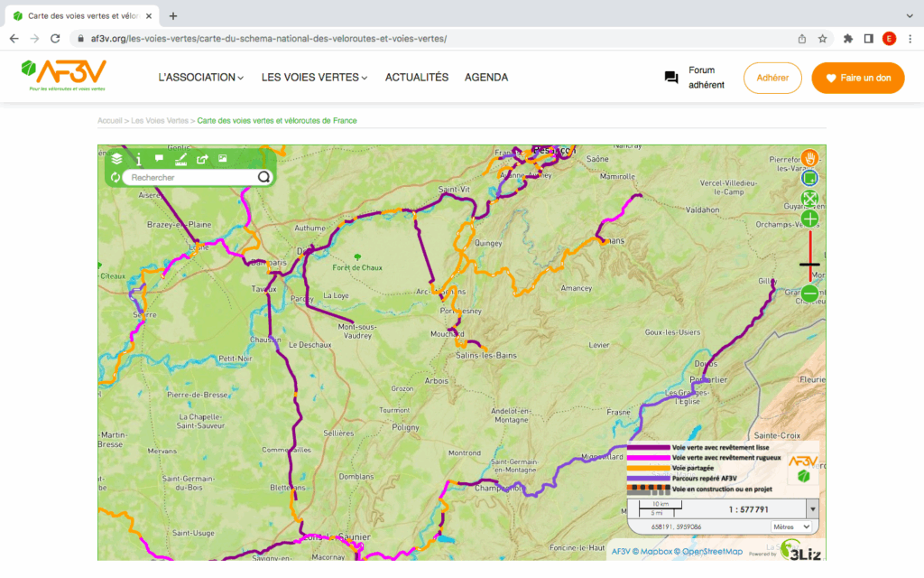
Task: Click the Adhérer button
Action: [x=772, y=78]
